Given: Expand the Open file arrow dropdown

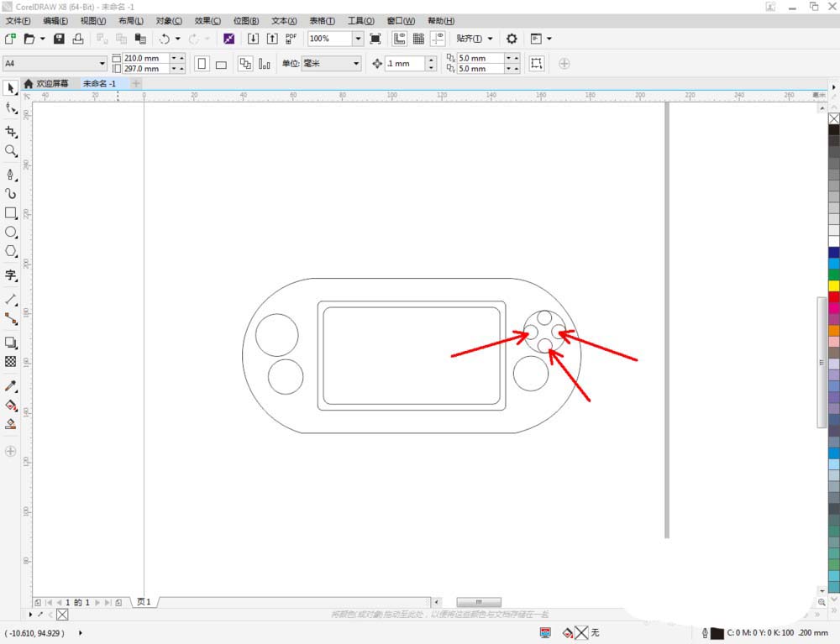Looking at the screenshot, I should pyautogui.click(x=42, y=39).
